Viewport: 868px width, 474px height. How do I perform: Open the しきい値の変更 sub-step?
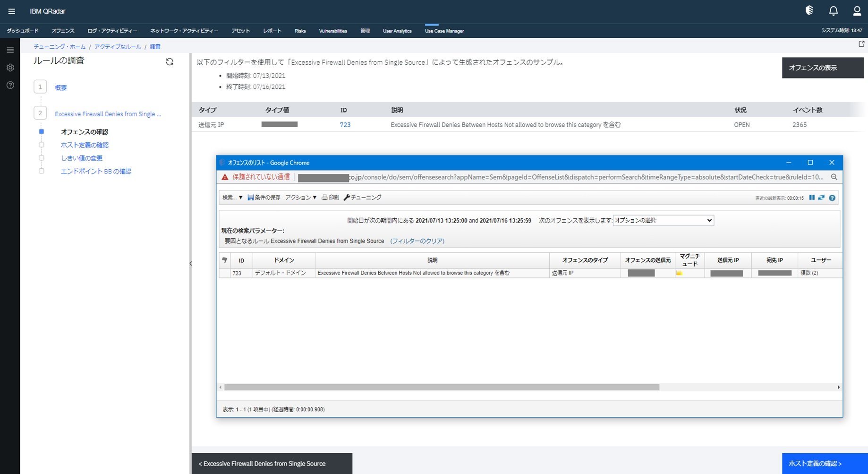click(x=82, y=158)
